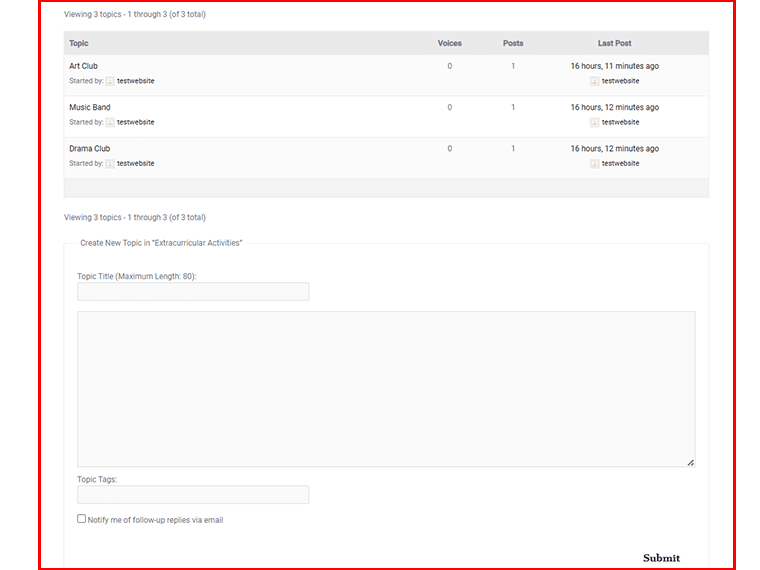Open last-post testwebsite link in Music Band row

pos(620,122)
